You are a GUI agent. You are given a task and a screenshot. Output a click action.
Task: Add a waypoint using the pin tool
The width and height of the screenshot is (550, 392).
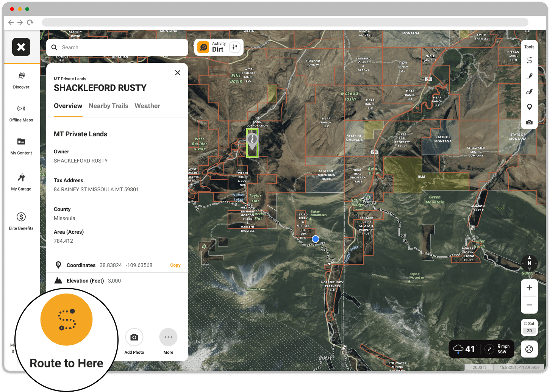(529, 107)
